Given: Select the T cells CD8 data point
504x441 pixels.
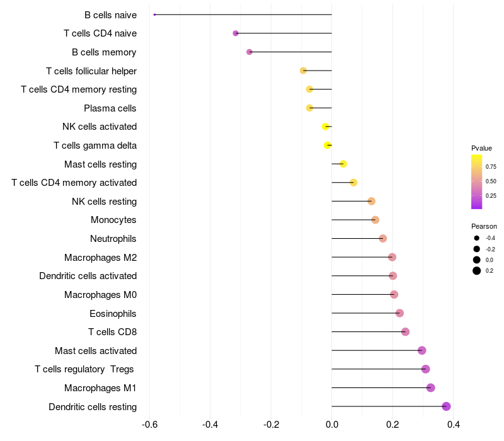Looking at the screenshot, I should (x=405, y=331).
